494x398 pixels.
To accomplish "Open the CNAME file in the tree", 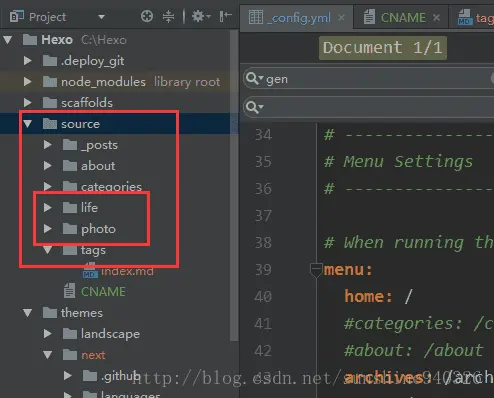I will [x=103, y=292].
